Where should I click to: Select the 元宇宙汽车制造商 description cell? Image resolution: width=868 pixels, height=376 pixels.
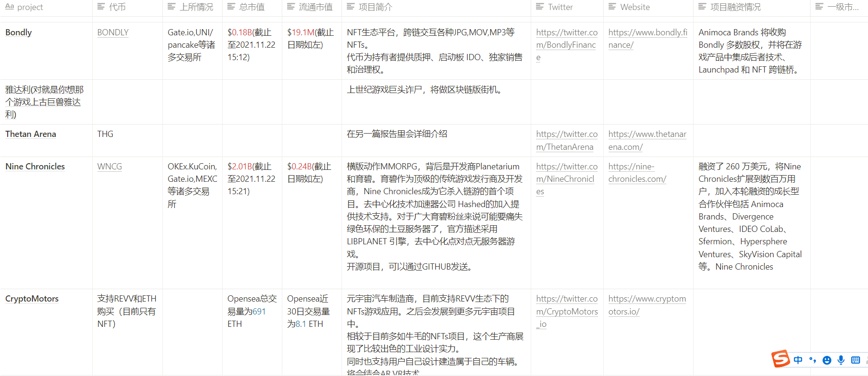(436, 332)
